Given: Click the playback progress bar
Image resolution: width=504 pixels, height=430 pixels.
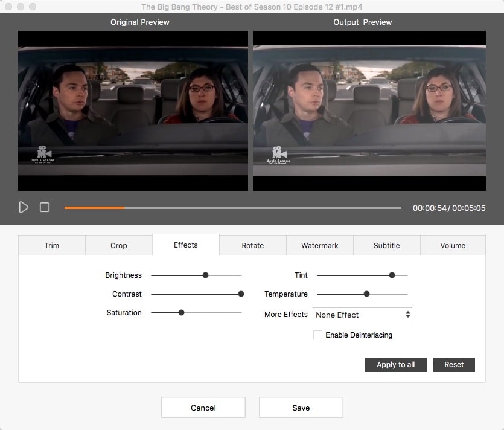Looking at the screenshot, I should pos(233,208).
